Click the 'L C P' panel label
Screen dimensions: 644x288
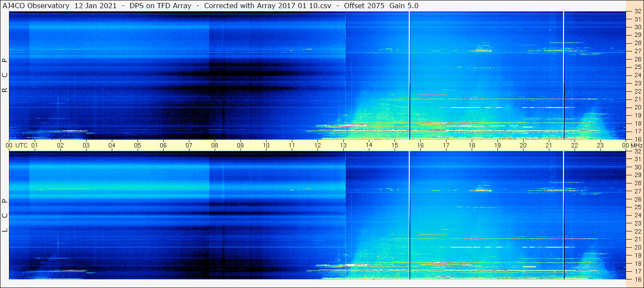5,216
